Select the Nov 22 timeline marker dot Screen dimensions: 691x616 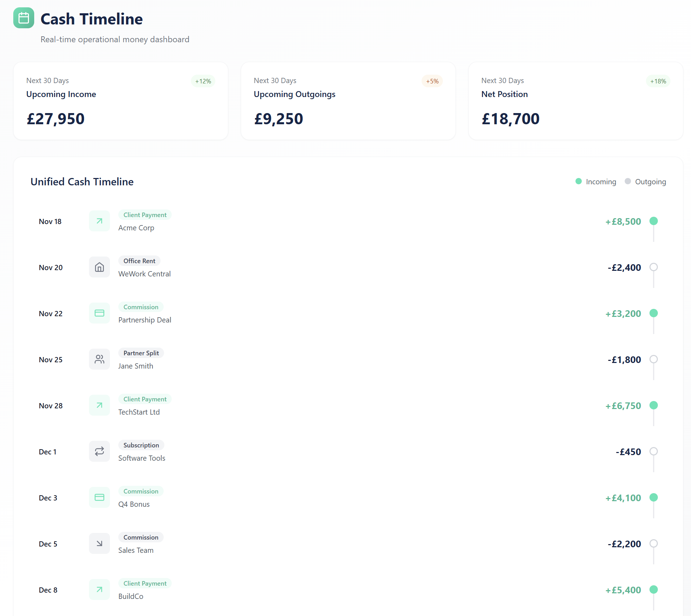pos(654,313)
